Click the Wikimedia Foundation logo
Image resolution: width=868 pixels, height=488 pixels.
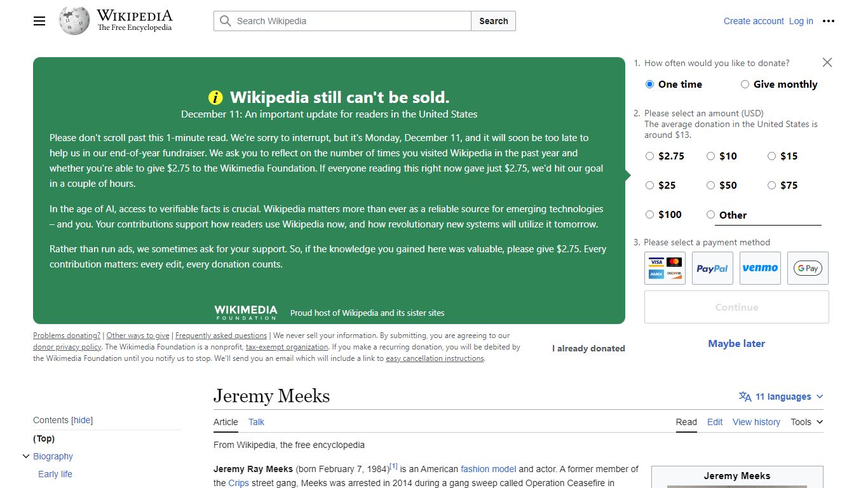(x=246, y=312)
